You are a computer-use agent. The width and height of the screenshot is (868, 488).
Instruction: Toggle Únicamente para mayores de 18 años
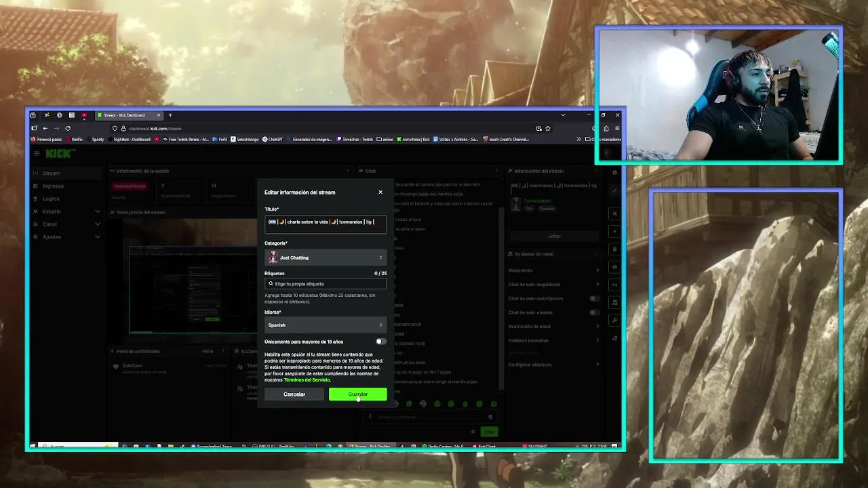[380, 342]
